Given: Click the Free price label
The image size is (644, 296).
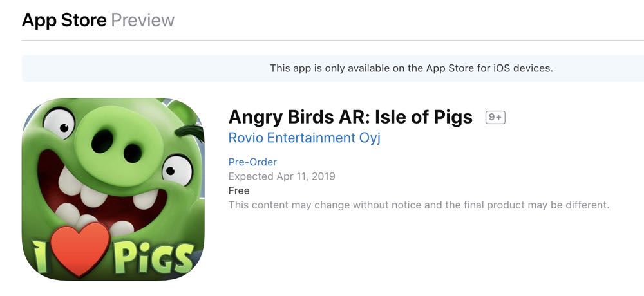Looking at the screenshot, I should coord(239,190).
